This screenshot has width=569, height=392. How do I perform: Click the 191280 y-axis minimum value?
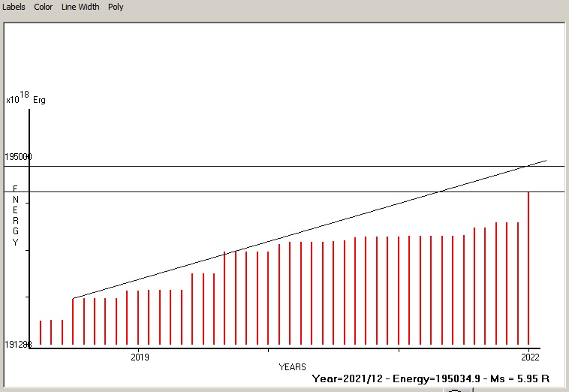click(x=17, y=345)
